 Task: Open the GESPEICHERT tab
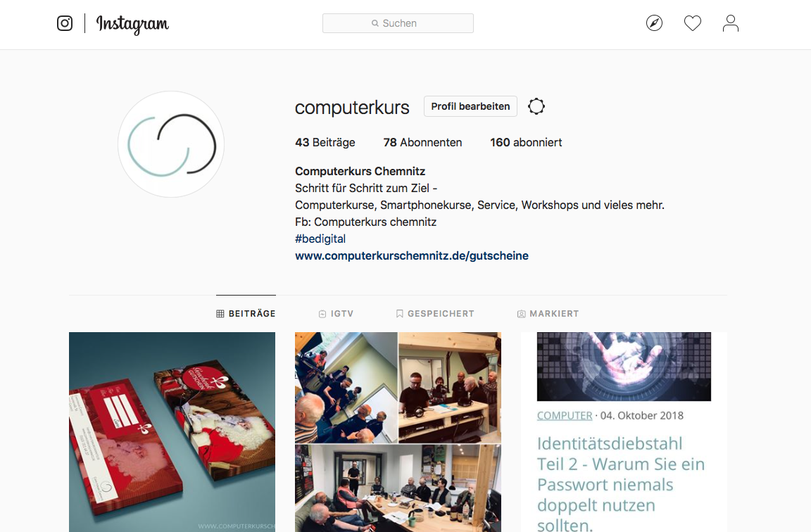435,314
